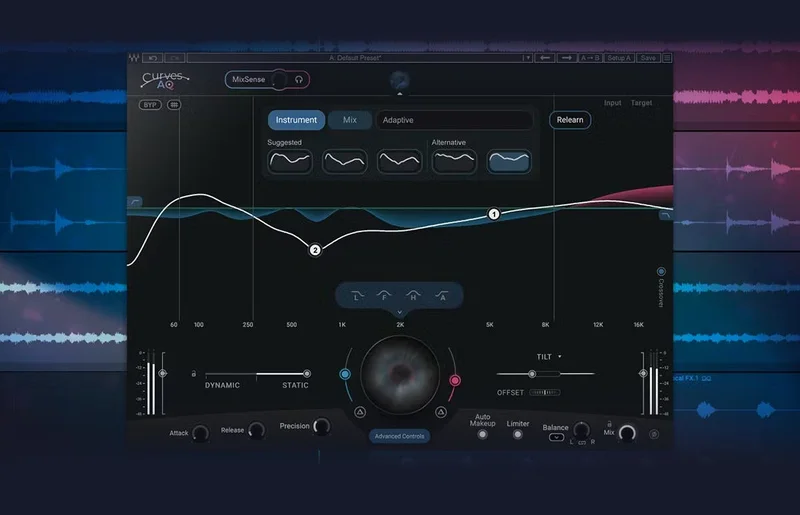Click the A: Default Preset name field

[355, 58]
